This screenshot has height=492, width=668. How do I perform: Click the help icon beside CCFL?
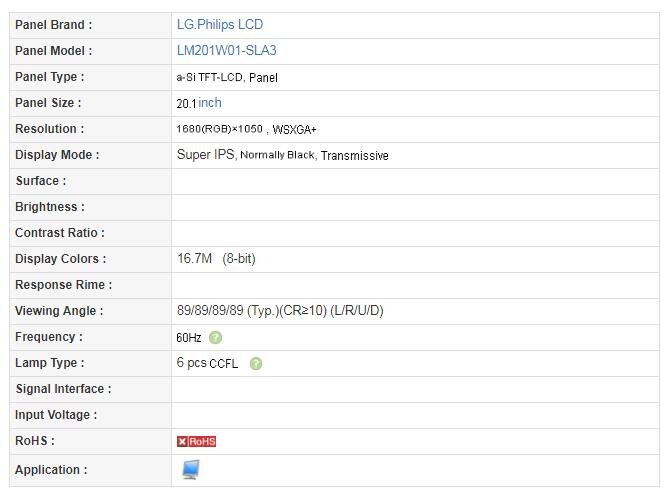click(256, 364)
